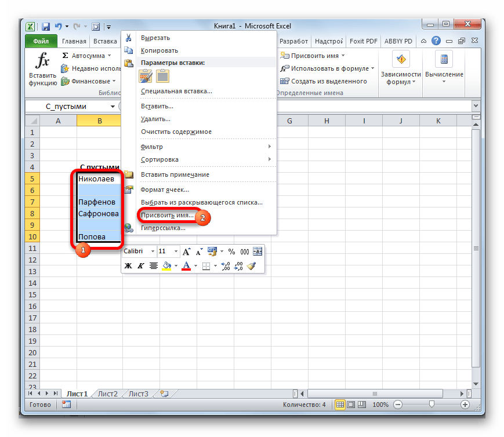Toggle bold Ж in mini toolbar
Viewport: 504px width, 437px height.
[x=128, y=266]
